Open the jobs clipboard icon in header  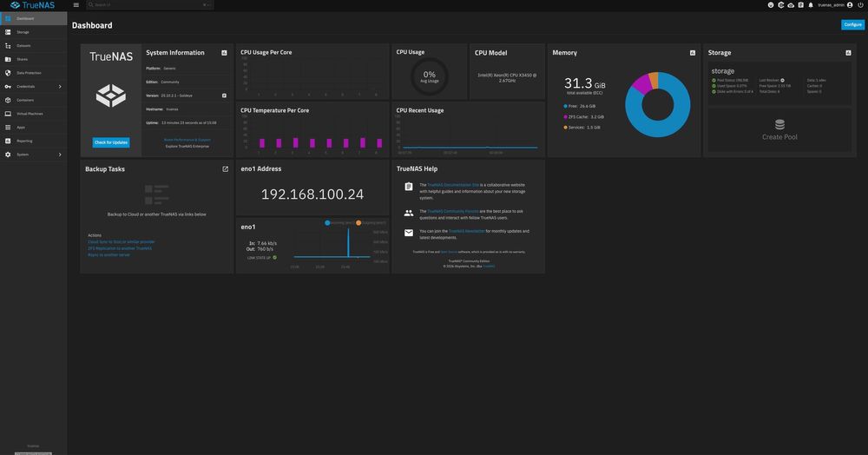pyautogui.click(x=800, y=5)
